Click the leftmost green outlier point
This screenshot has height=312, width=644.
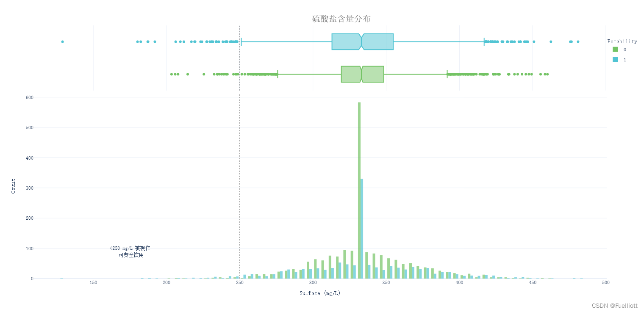172,74
